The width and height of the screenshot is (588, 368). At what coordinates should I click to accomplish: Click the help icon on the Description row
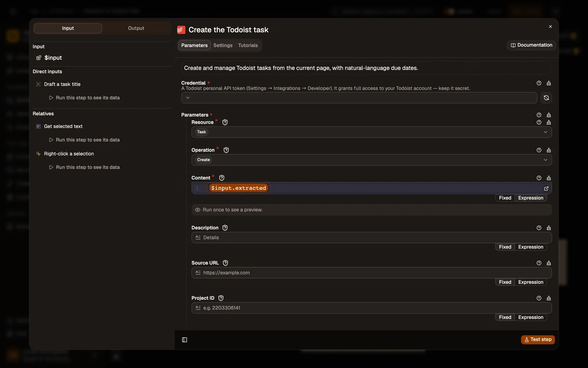(x=539, y=228)
